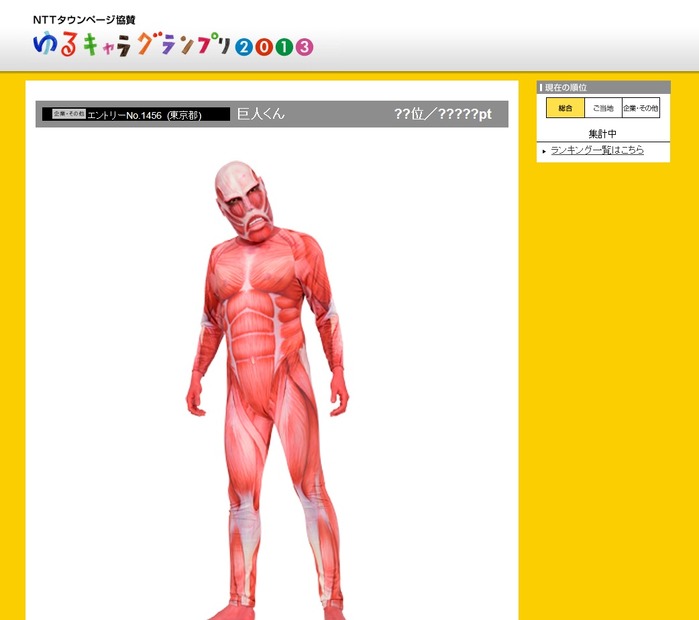Click the ??位／?????pt score text
This screenshot has height=620, width=699.
pos(443,114)
